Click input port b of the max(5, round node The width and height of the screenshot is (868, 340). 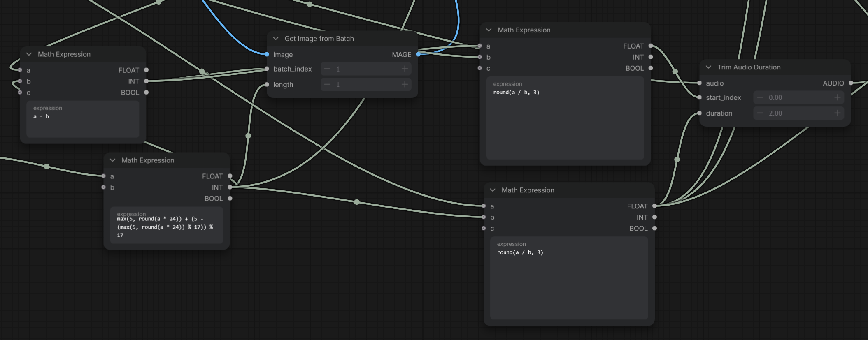click(x=103, y=187)
